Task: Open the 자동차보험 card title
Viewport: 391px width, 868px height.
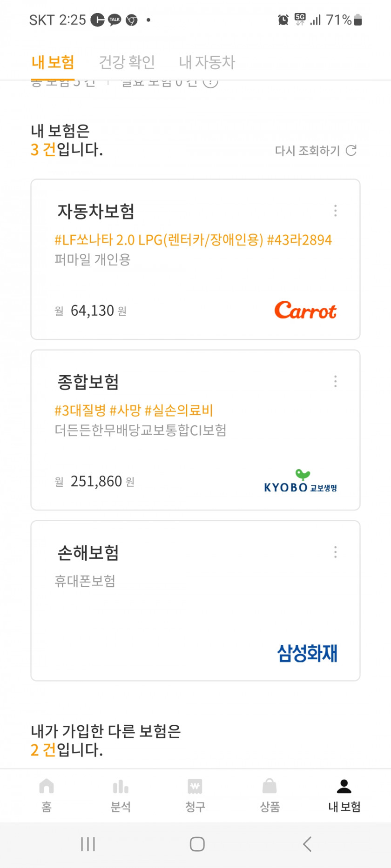Action: click(96, 212)
